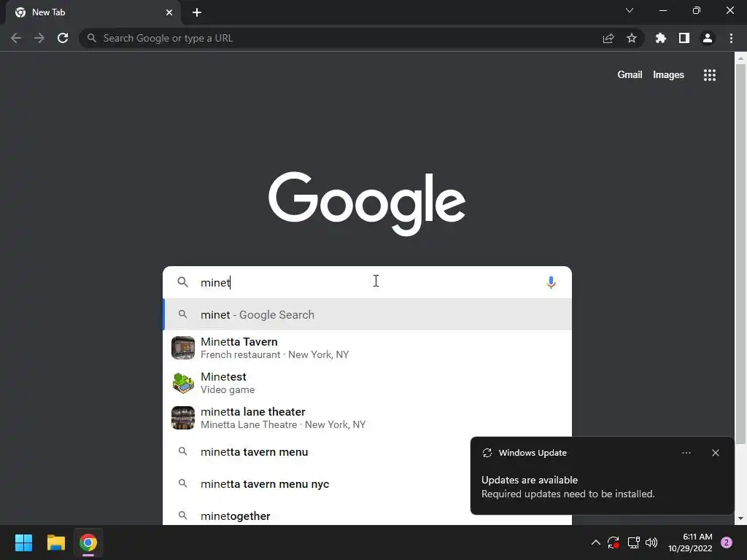Show hidden system tray icons chevron
This screenshot has height=560, width=747.
pos(595,542)
